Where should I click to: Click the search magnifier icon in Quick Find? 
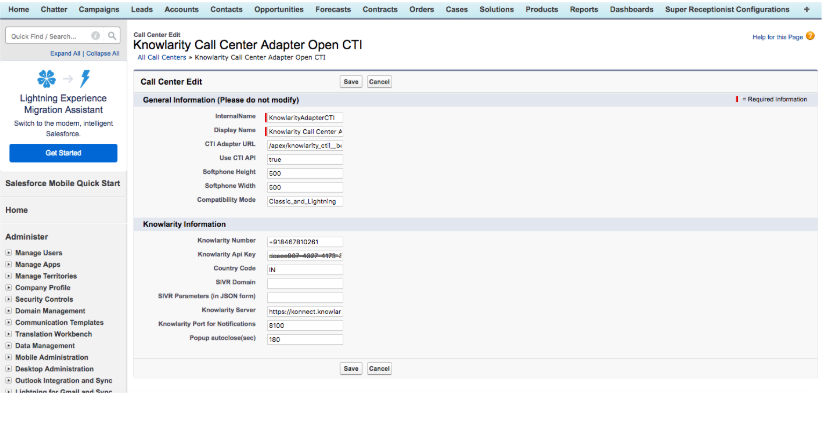(112, 36)
